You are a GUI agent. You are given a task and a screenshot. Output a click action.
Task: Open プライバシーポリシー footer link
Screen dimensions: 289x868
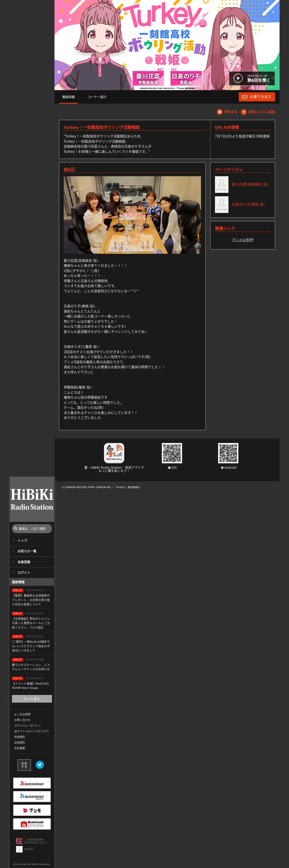tap(28, 725)
